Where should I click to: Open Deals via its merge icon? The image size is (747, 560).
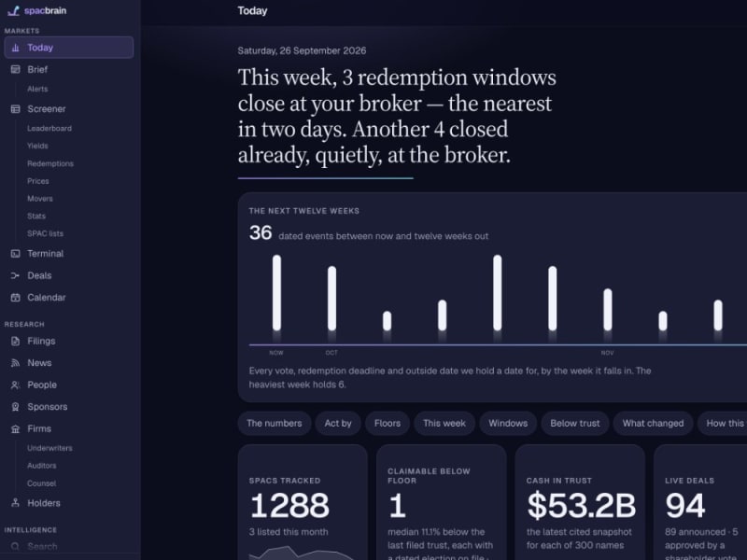pyautogui.click(x=15, y=275)
